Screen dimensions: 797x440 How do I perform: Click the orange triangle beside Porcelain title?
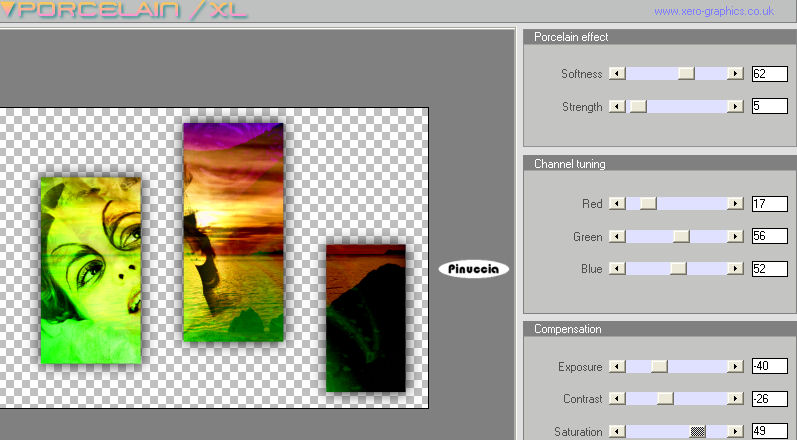click(8, 9)
